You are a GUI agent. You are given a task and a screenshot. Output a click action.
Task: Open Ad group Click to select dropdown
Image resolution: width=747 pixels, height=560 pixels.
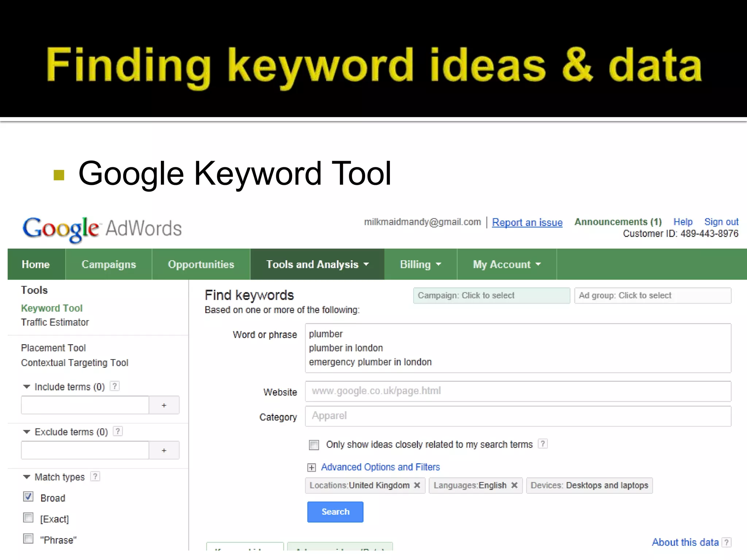(x=653, y=295)
